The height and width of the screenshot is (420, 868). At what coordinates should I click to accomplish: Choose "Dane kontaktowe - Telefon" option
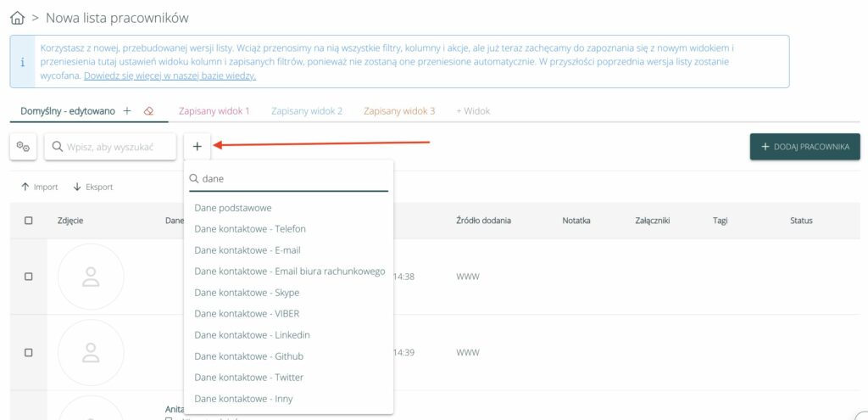click(250, 229)
